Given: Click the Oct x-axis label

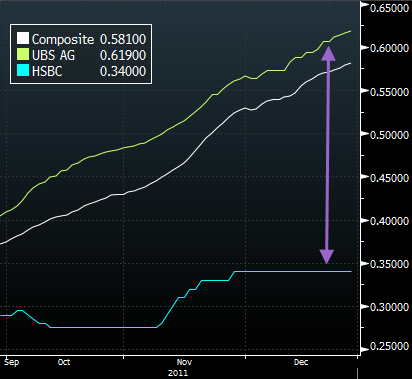Looking at the screenshot, I should [x=64, y=362].
